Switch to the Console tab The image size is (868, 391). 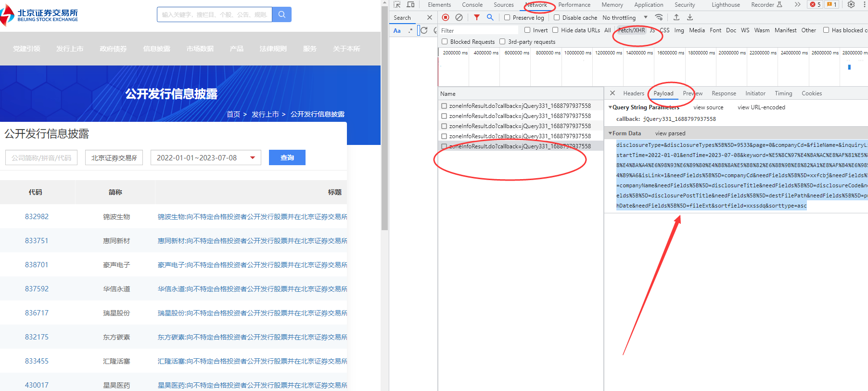click(472, 5)
